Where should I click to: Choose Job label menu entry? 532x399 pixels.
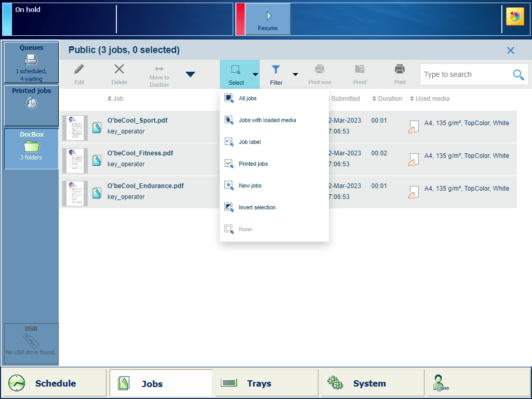274,142
